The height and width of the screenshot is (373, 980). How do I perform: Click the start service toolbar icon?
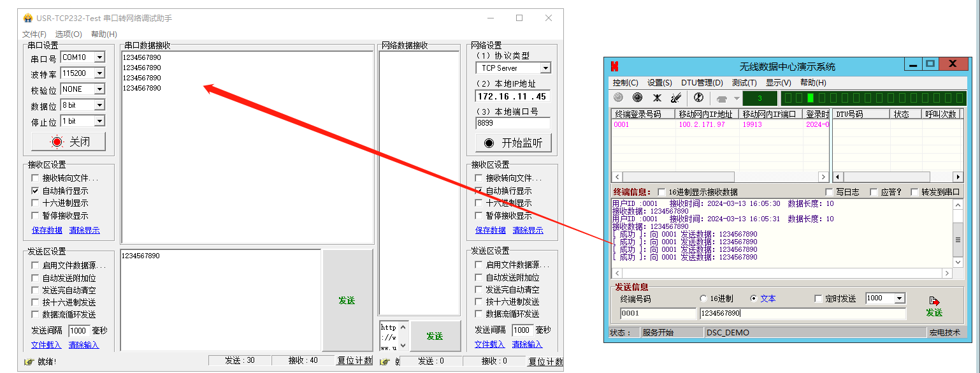(x=618, y=98)
